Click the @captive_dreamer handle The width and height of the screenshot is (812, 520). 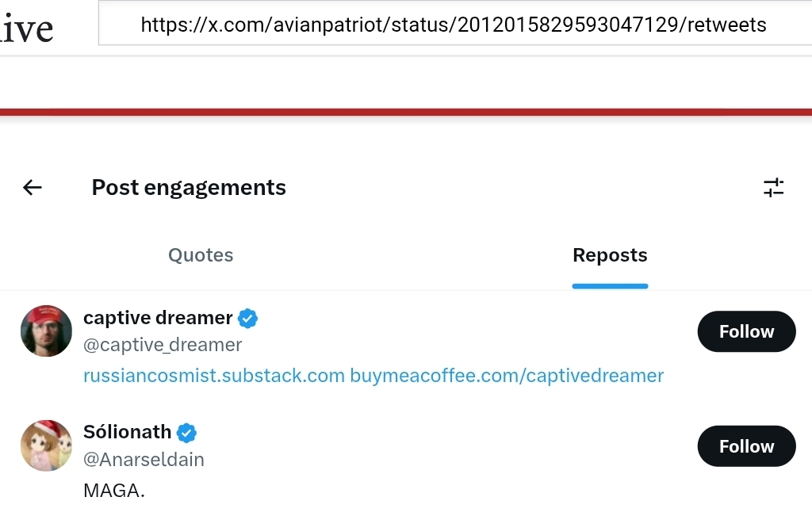point(163,345)
